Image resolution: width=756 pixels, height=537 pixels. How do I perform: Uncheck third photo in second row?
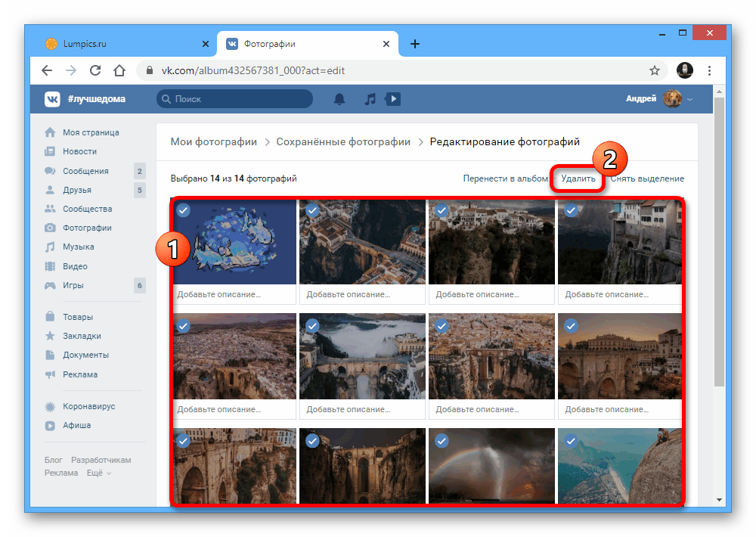click(x=442, y=326)
